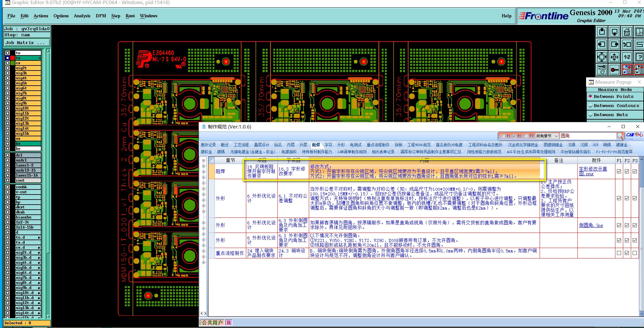Open the 所有章节 chapter dropdown

547,136
